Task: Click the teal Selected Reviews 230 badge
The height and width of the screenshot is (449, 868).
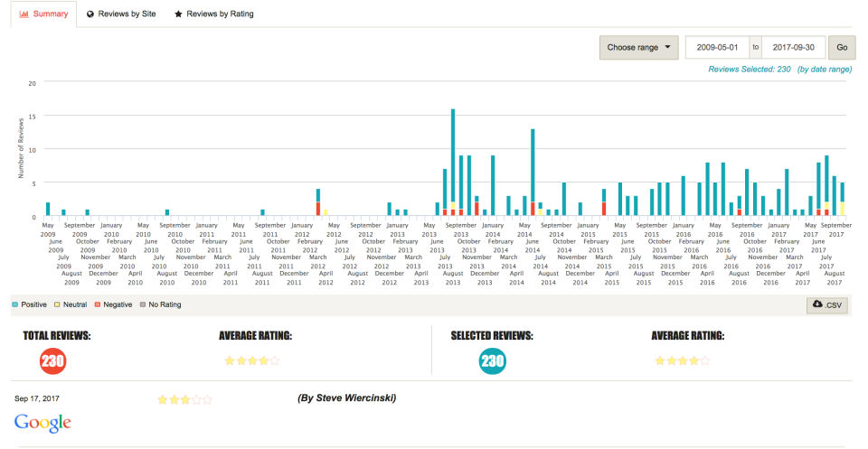Action: click(x=492, y=361)
